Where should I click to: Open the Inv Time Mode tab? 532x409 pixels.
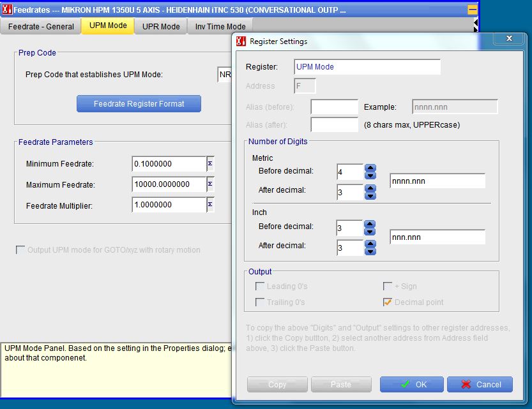[220, 26]
